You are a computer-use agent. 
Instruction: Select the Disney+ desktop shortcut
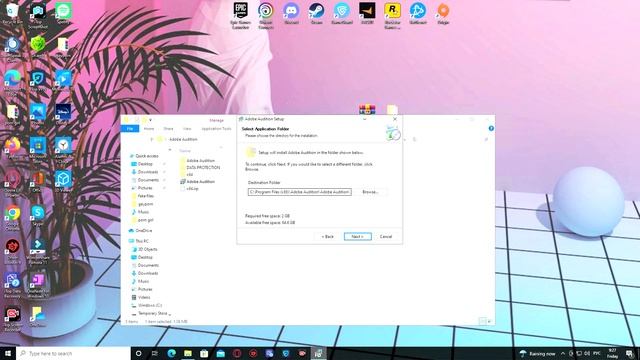[x=63, y=115]
